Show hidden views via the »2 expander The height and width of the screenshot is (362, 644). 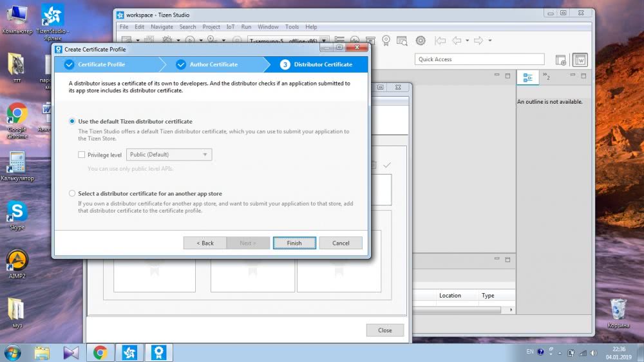click(x=547, y=77)
